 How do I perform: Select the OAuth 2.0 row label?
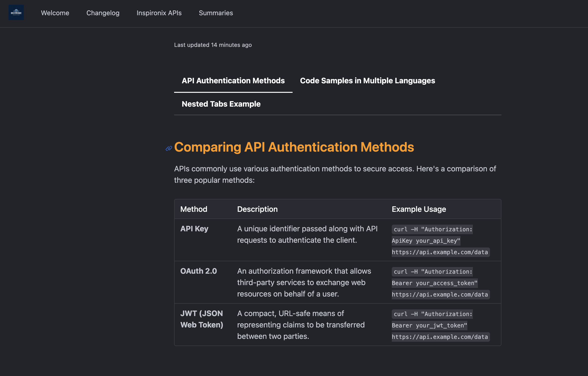(x=198, y=271)
